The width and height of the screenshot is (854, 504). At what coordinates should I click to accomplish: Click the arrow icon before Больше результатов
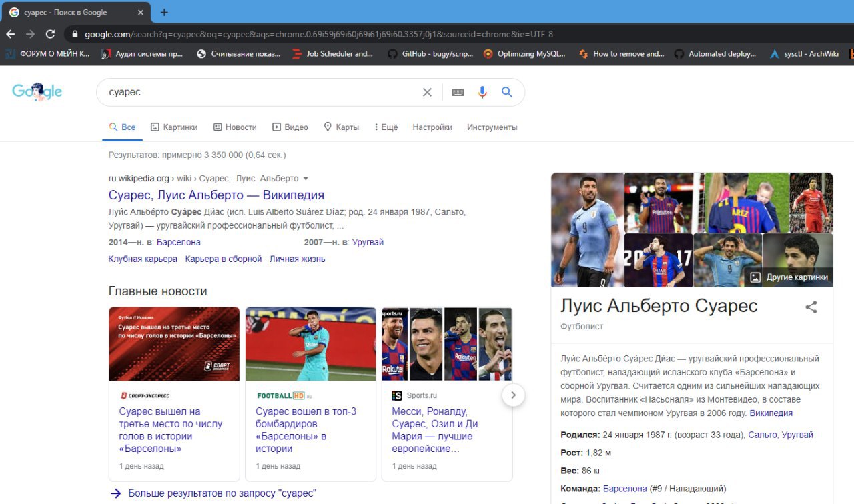pyautogui.click(x=116, y=493)
